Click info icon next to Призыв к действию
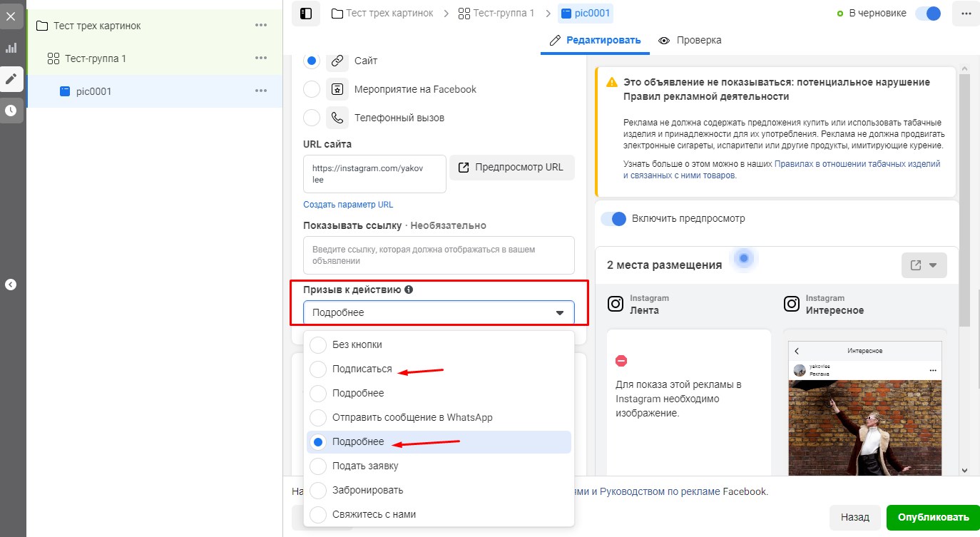 pyautogui.click(x=409, y=290)
